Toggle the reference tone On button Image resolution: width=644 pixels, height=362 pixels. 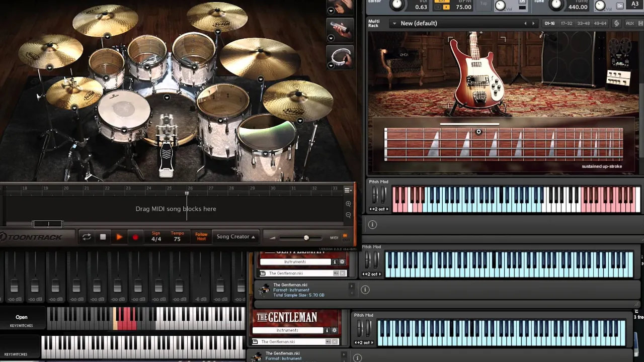620,6
